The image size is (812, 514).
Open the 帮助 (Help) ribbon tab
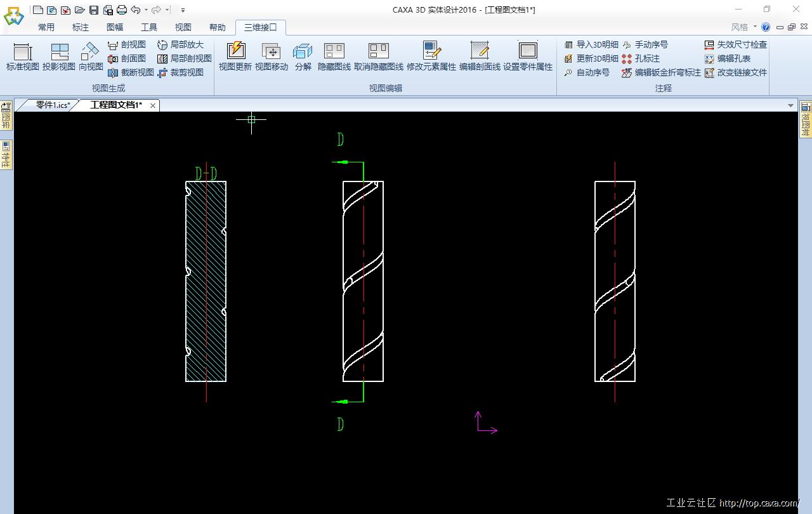[218, 27]
